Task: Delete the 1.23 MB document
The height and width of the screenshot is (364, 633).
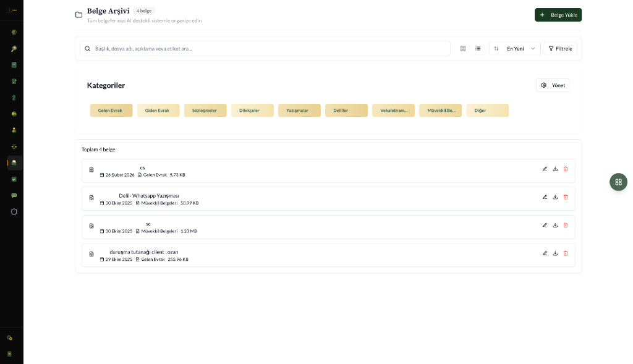Action: pos(566,226)
